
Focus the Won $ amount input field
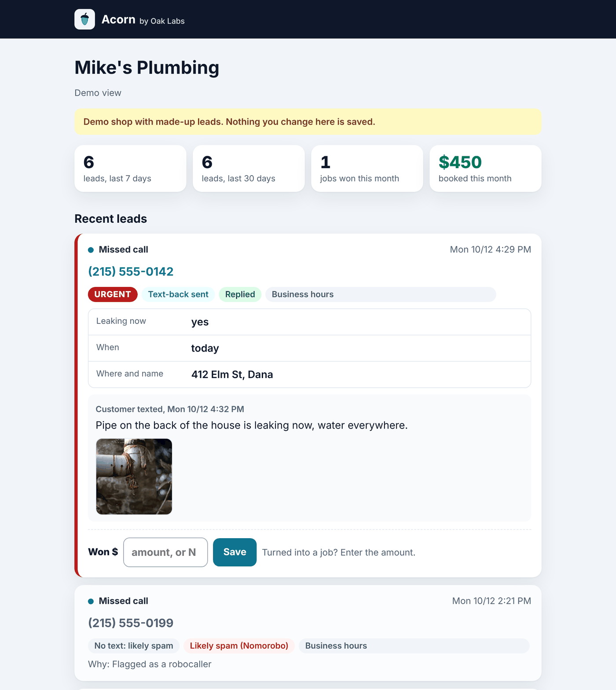click(x=165, y=552)
